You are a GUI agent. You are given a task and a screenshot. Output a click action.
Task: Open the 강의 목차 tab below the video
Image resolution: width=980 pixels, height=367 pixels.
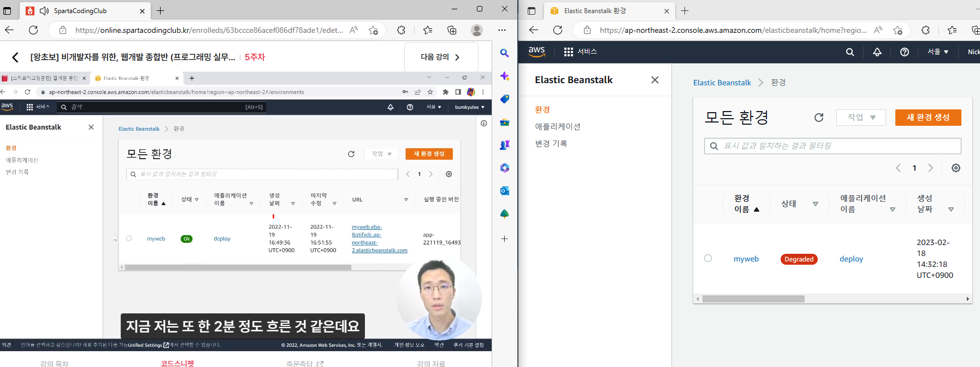pyautogui.click(x=54, y=363)
